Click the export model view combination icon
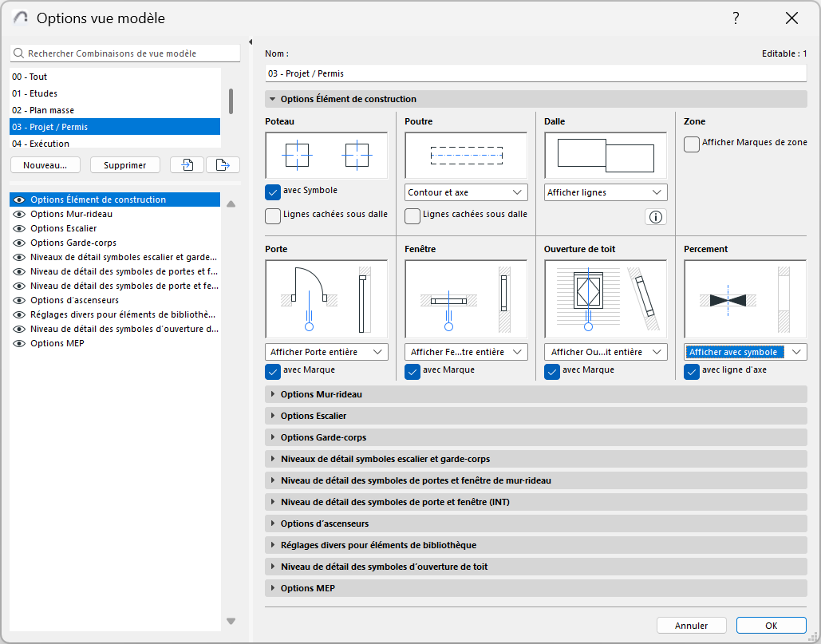 [x=223, y=164]
